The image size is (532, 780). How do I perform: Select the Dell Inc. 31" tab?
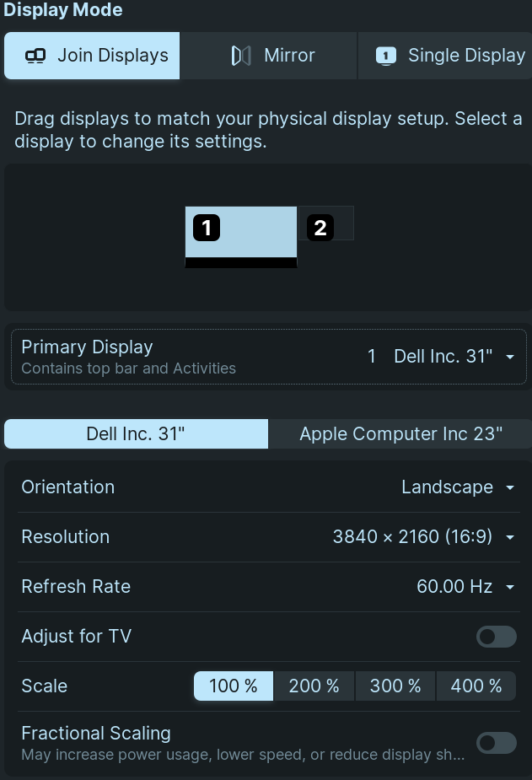coord(136,434)
